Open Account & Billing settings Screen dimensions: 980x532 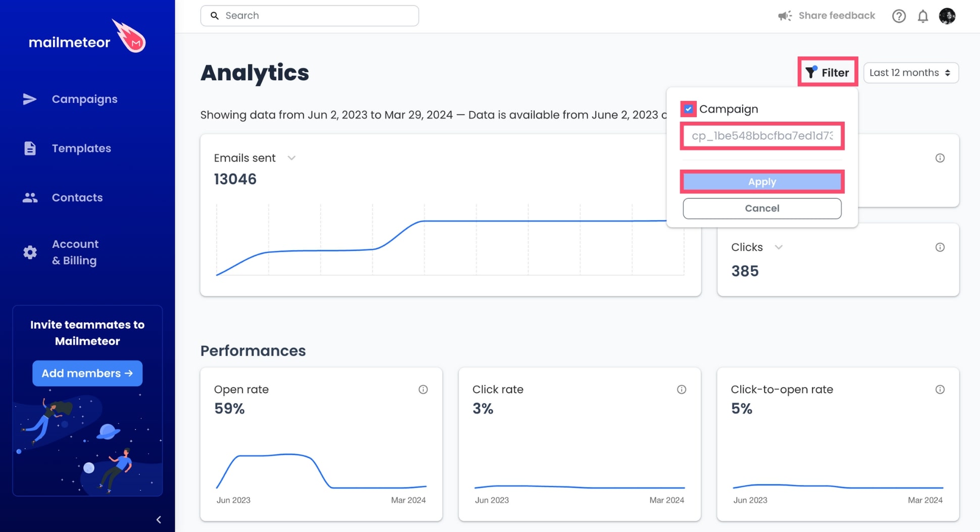click(75, 252)
